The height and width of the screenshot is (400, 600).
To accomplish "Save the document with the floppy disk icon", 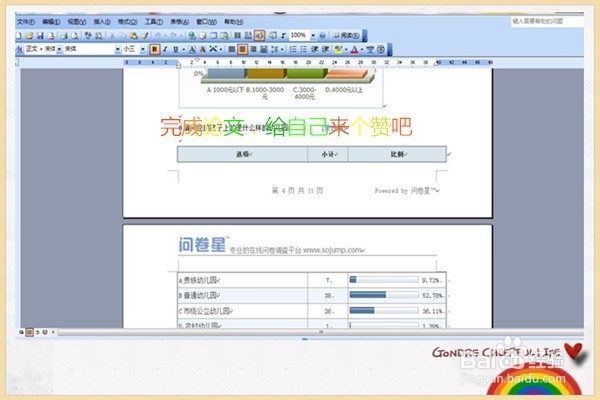I will [40, 36].
